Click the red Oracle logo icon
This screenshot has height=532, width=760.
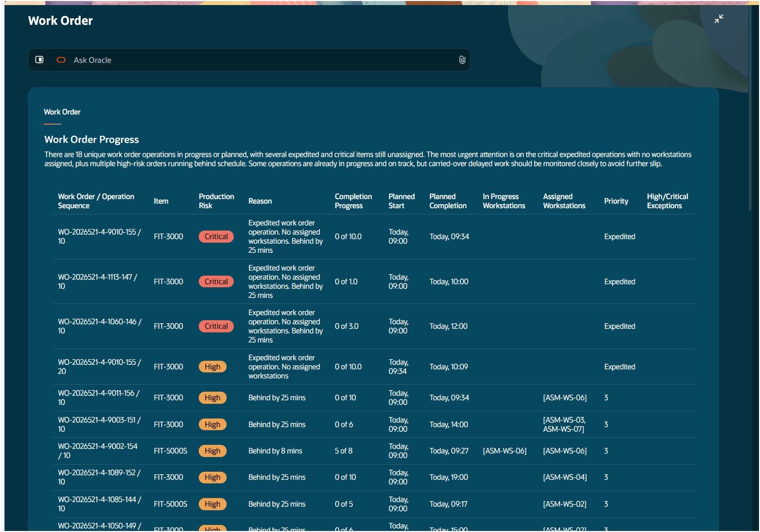pos(61,60)
